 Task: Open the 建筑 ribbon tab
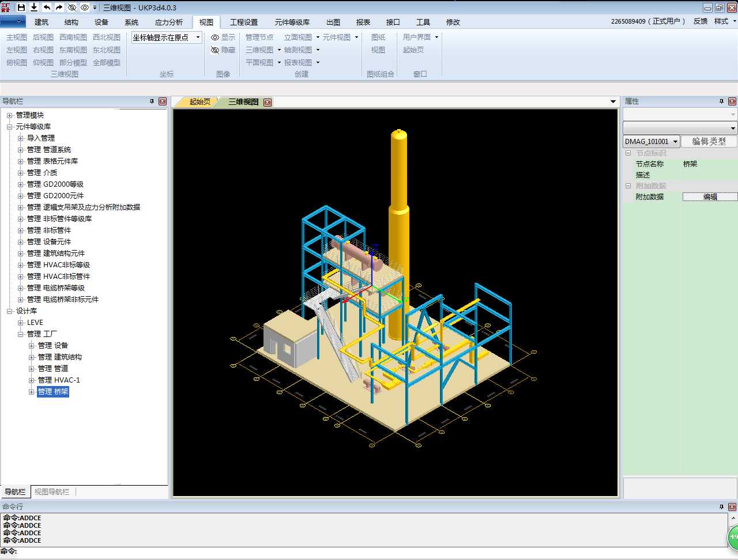tap(42, 22)
